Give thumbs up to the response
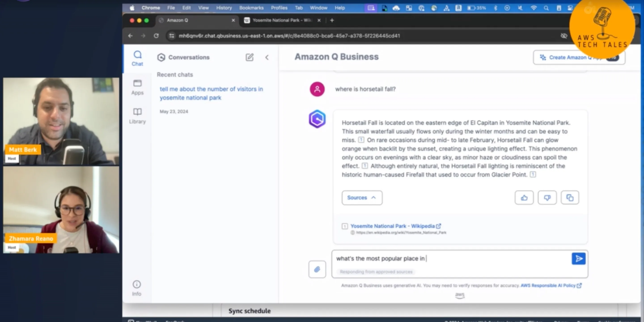644x322 pixels. coord(524,198)
